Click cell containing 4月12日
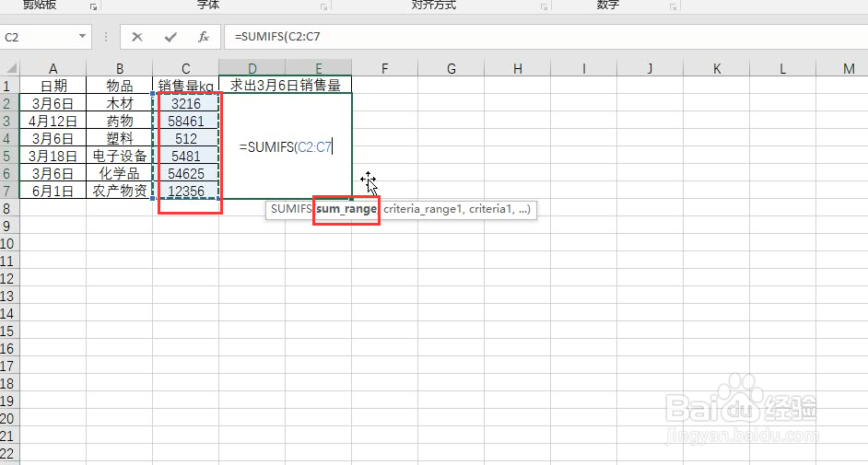 pos(53,122)
